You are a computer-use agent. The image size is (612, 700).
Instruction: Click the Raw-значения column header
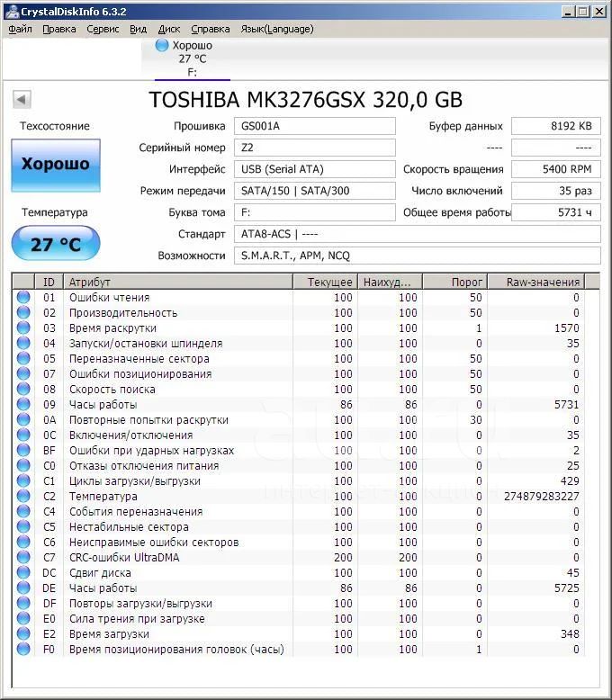tap(536, 283)
